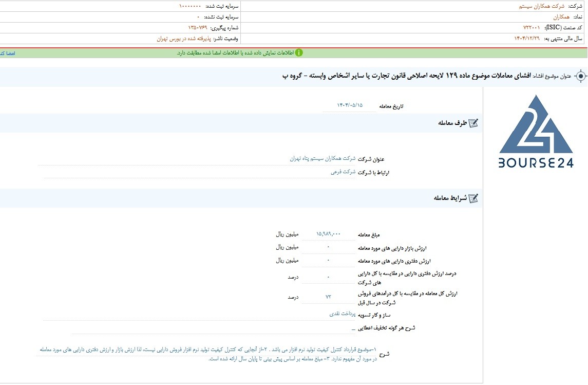This screenshot has width=588, height=385.
Task: Click the edit icon next to طرف معامله
Action: (473, 123)
